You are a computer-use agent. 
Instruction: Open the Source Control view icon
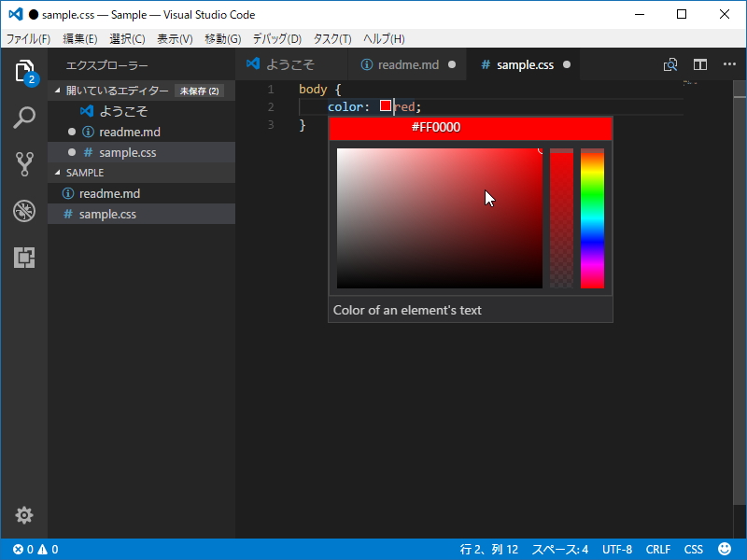point(24,164)
